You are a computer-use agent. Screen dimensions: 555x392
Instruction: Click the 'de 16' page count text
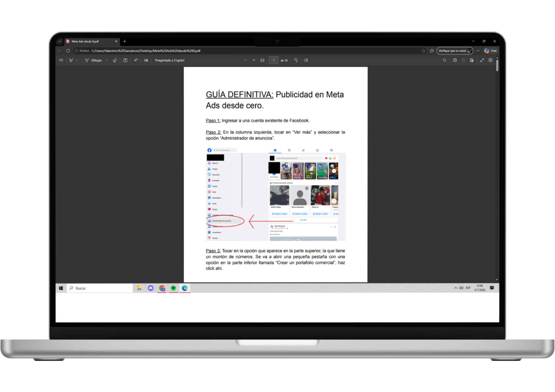point(284,60)
